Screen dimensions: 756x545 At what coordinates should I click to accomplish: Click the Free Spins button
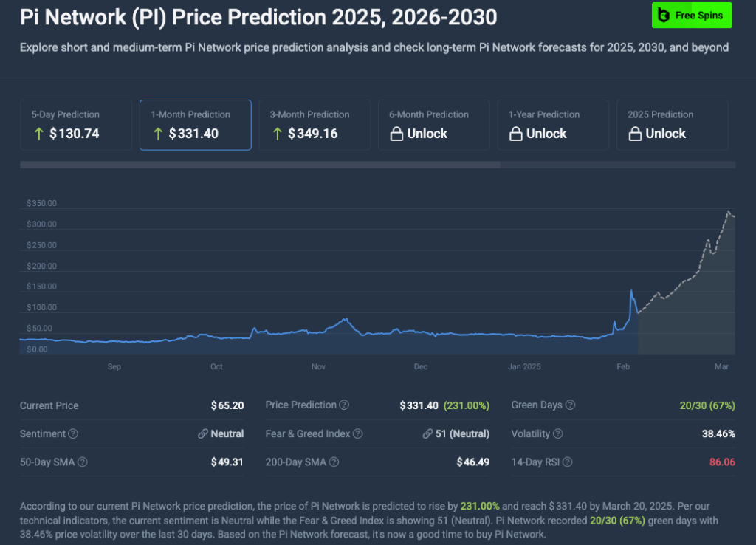point(691,15)
